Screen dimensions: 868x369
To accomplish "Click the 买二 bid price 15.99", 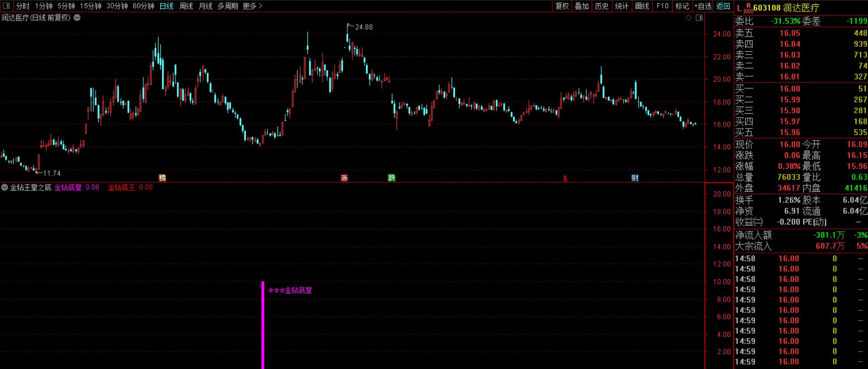I will [x=790, y=100].
